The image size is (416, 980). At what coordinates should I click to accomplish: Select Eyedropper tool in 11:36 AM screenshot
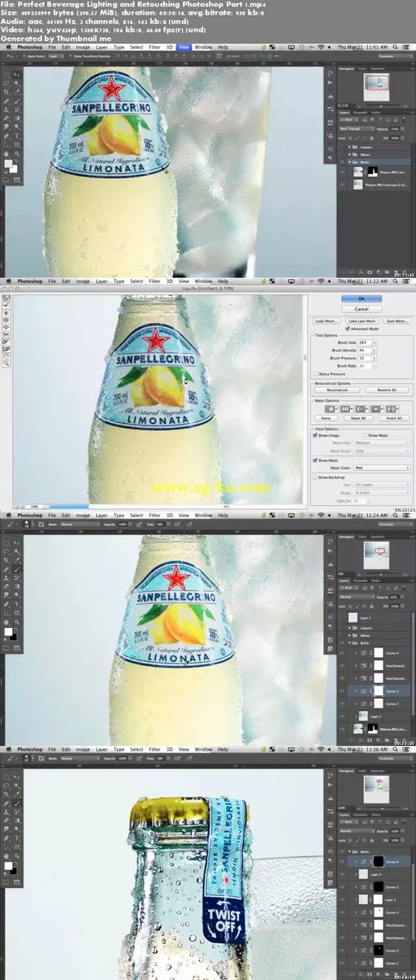click(x=17, y=795)
